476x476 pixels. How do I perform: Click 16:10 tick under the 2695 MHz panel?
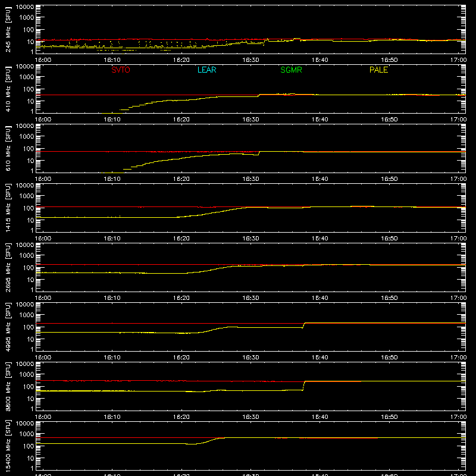click(x=112, y=298)
